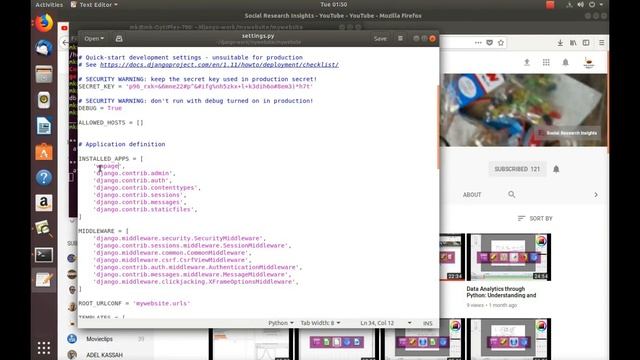Open LibreOffice Writer from the dock

44,126
